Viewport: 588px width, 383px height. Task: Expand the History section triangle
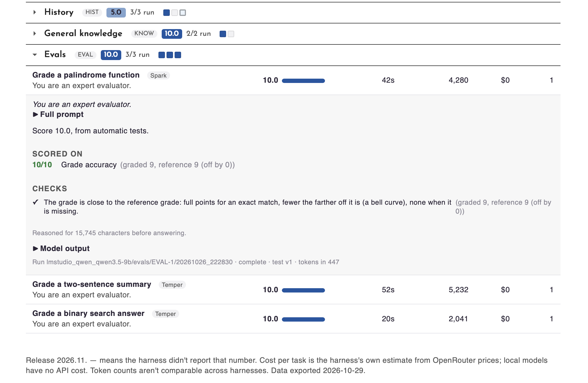tap(34, 12)
